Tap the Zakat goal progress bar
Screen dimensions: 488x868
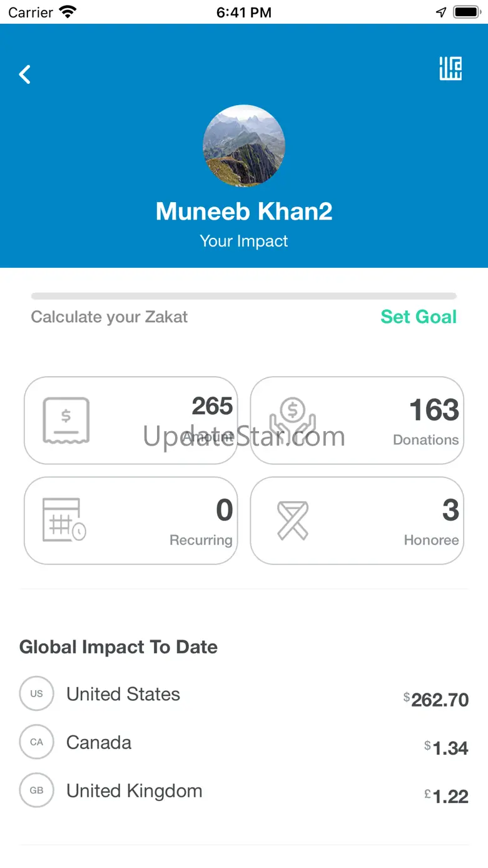(244, 296)
